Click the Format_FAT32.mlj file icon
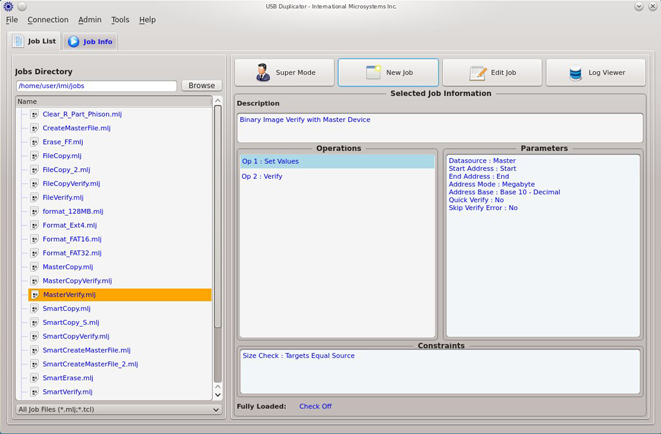661x434 pixels. pos(35,253)
